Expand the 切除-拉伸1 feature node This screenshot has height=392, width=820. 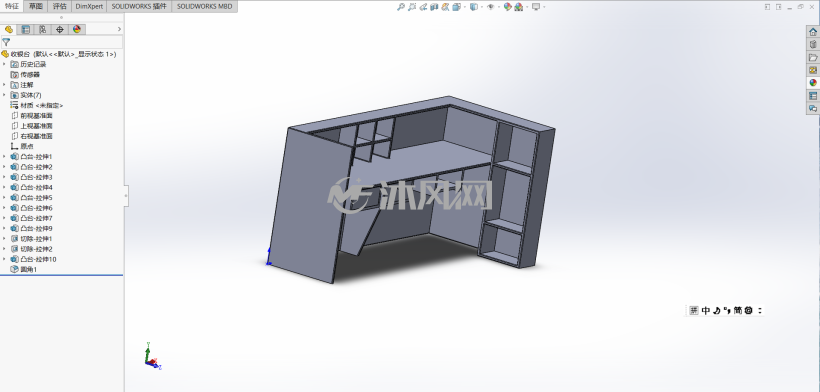pyautogui.click(x=4, y=239)
